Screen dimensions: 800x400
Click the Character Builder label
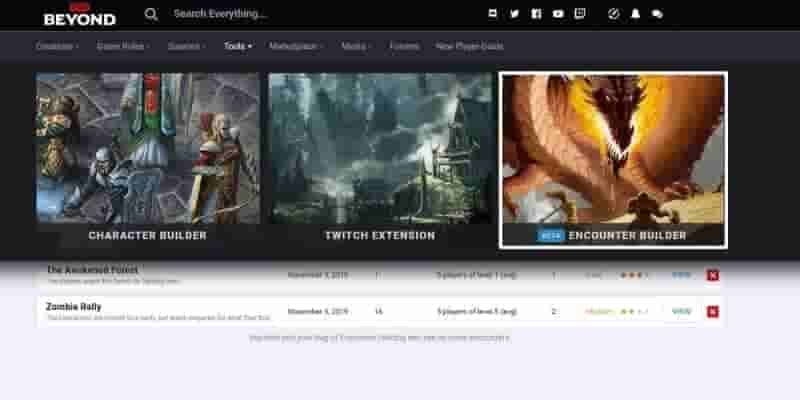(147, 236)
